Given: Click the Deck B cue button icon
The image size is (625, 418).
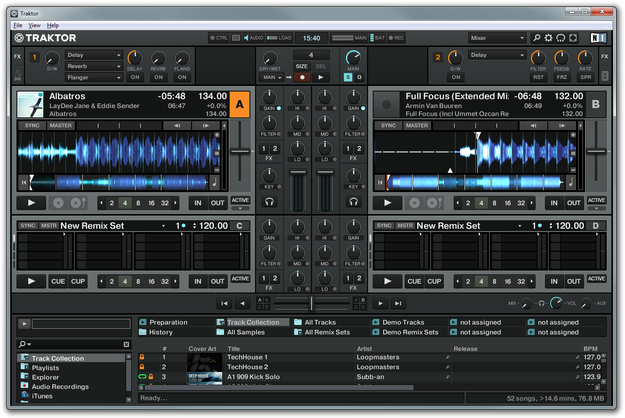Looking at the screenshot, I should click(415, 203).
